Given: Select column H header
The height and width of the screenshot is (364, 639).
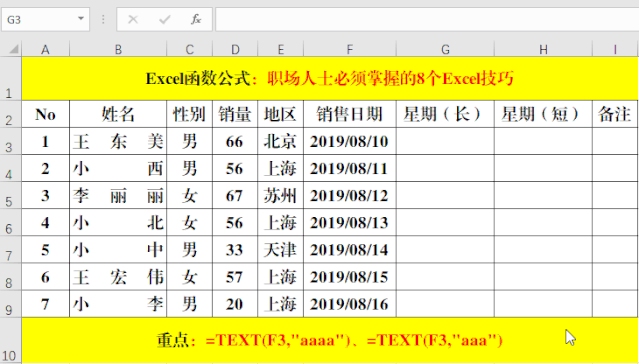Looking at the screenshot, I should point(543,50).
